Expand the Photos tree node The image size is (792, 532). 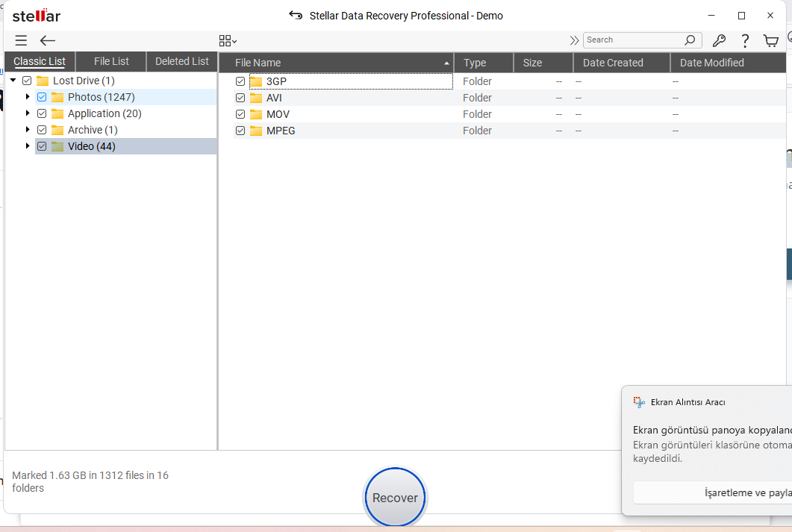pos(28,96)
